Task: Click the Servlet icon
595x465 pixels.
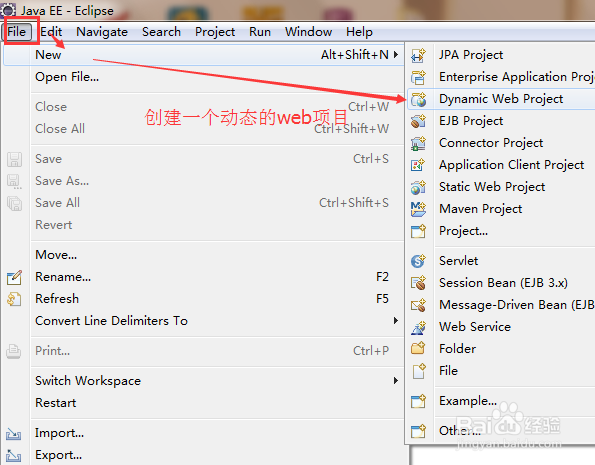Action: 418,261
